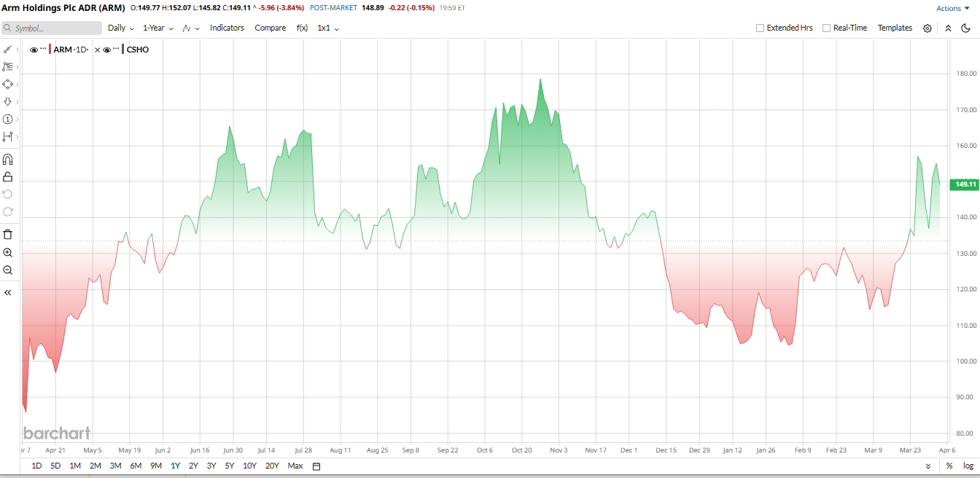The width and height of the screenshot is (980, 478).
Task: Select the 6M time range
Action: pos(136,466)
